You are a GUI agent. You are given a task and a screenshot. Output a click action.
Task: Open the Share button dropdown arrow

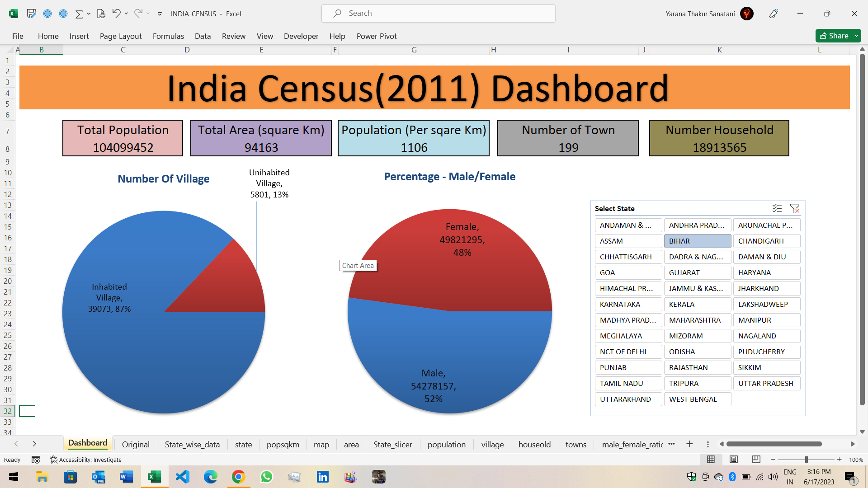click(856, 36)
